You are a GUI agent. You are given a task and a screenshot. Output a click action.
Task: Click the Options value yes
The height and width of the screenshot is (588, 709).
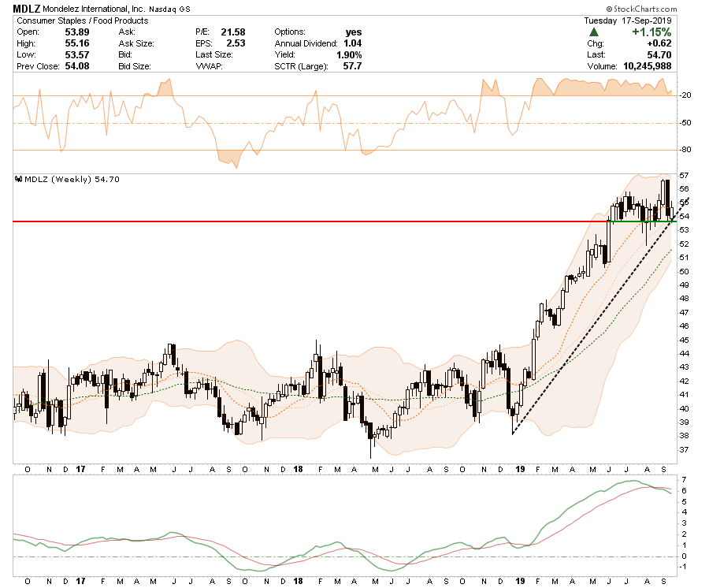pos(353,32)
